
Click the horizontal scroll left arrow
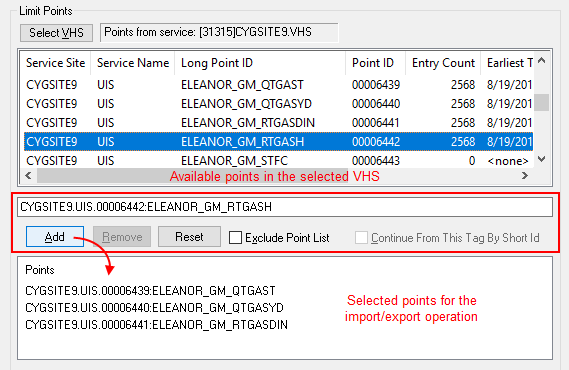tap(29, 176)
